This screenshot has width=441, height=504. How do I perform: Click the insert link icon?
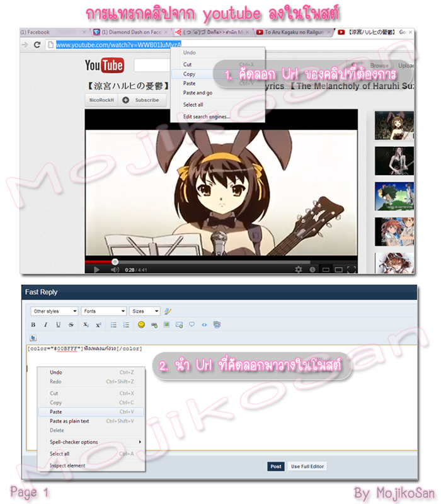coord(154,325)
